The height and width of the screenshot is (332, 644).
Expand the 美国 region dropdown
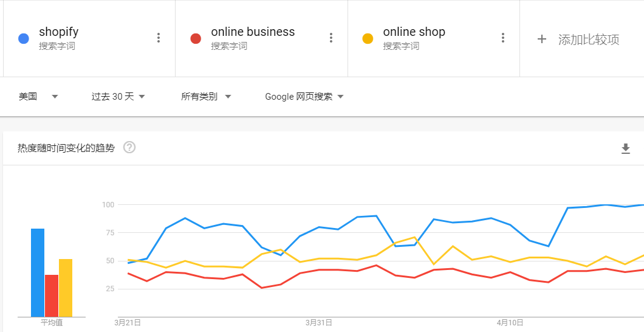point(38,97)
